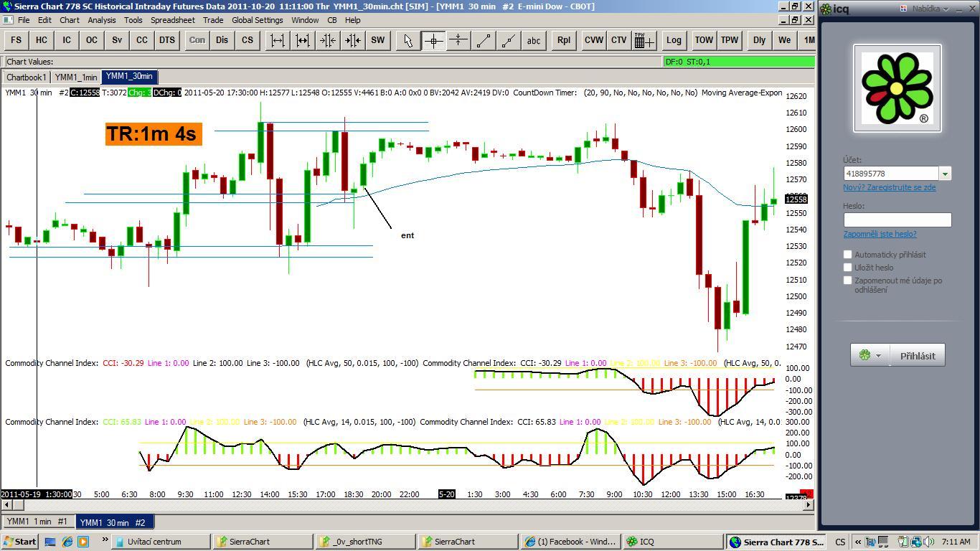Open the File menu
Image resolution: width=980 pixels, height=551 pixels.
23,20
